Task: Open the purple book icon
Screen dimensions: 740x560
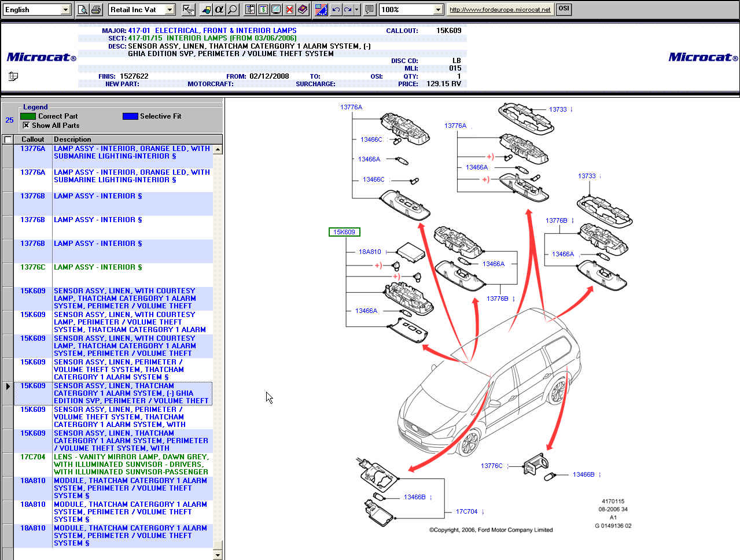Action: coord(303,9)
